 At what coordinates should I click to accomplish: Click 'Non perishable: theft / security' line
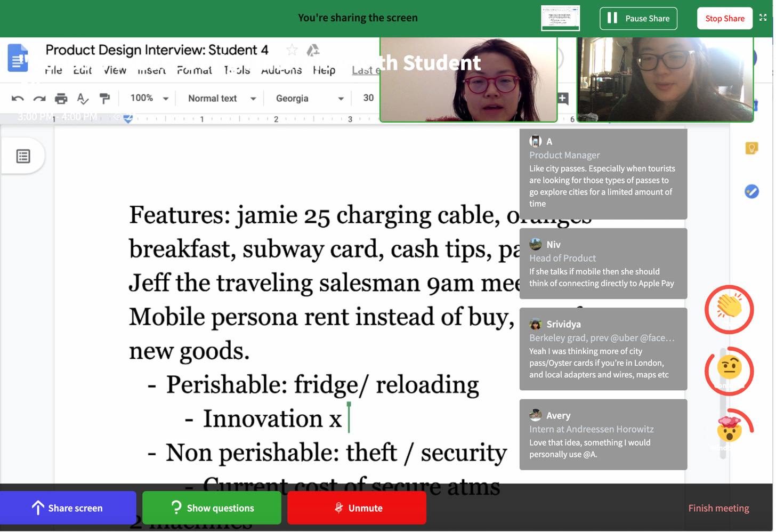coord(336,453)
